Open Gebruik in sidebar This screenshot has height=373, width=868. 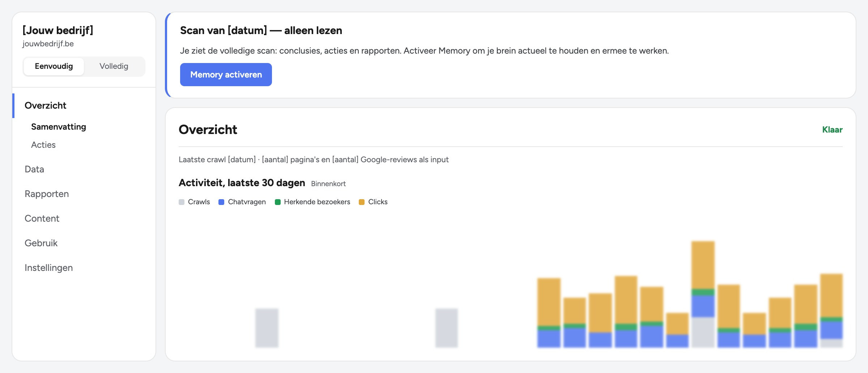point(41,243)
